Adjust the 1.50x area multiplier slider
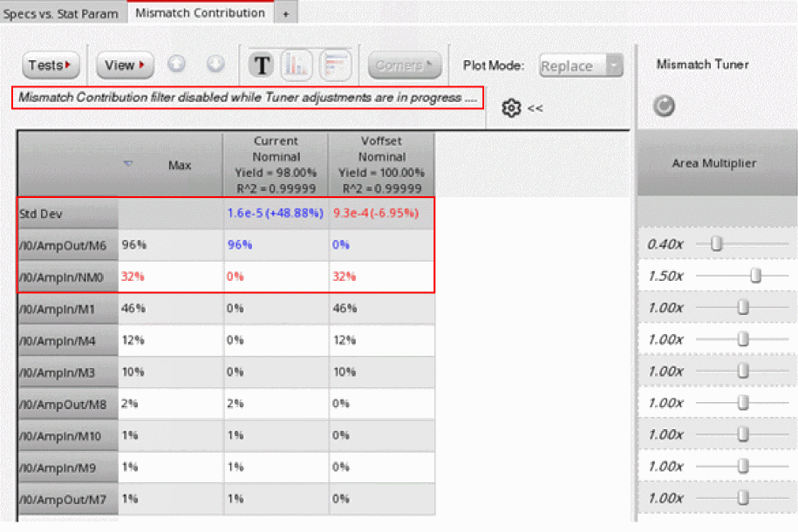The width and height of the screenshot is (798, 532). click(756, 276)
